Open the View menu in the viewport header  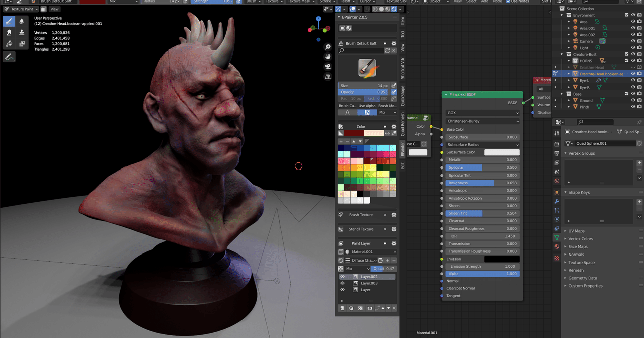[54, 9]
